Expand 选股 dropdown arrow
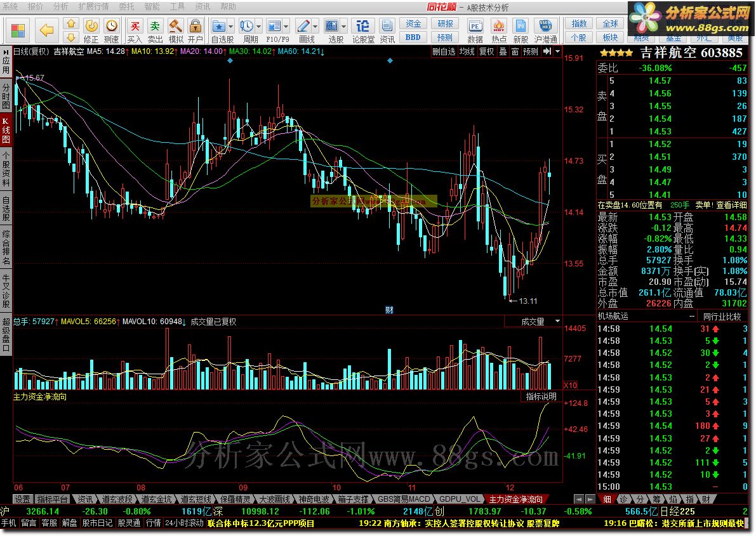756x536 pixels. [x=344, y=26]
